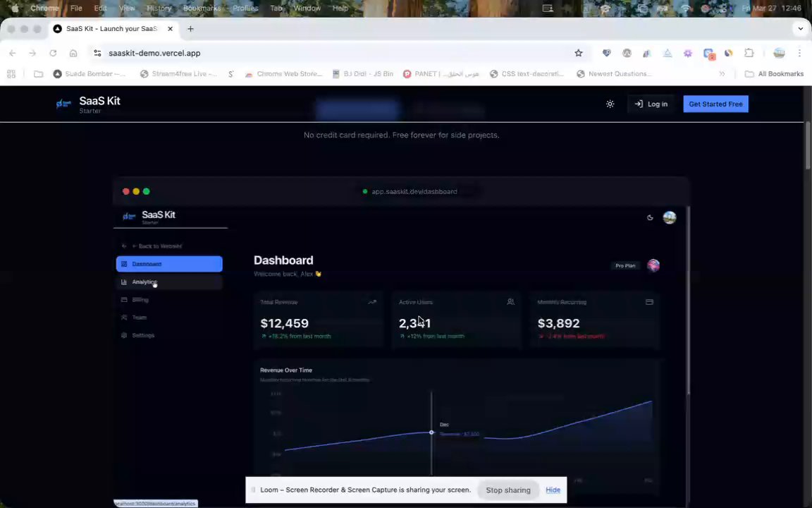This screenshot has width=812, height=508.
Task: Click the user avatar next to moon icon
Action: click(x=670, y=218)
